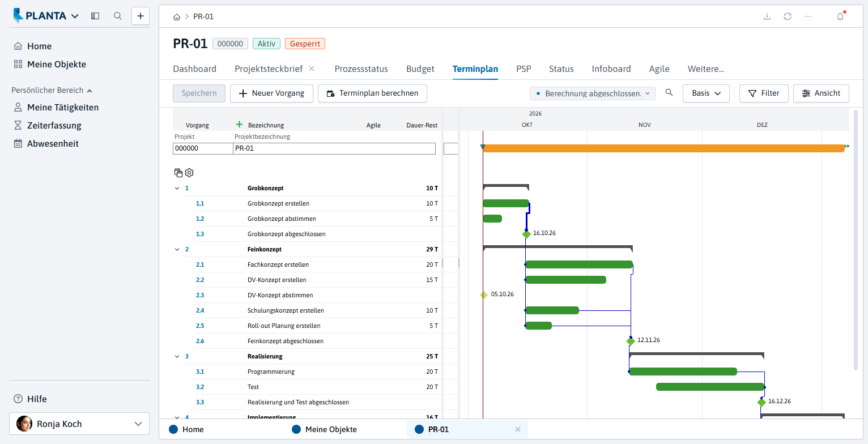Click the Projektbezeichnung field containing PR-01

[334, 148]
